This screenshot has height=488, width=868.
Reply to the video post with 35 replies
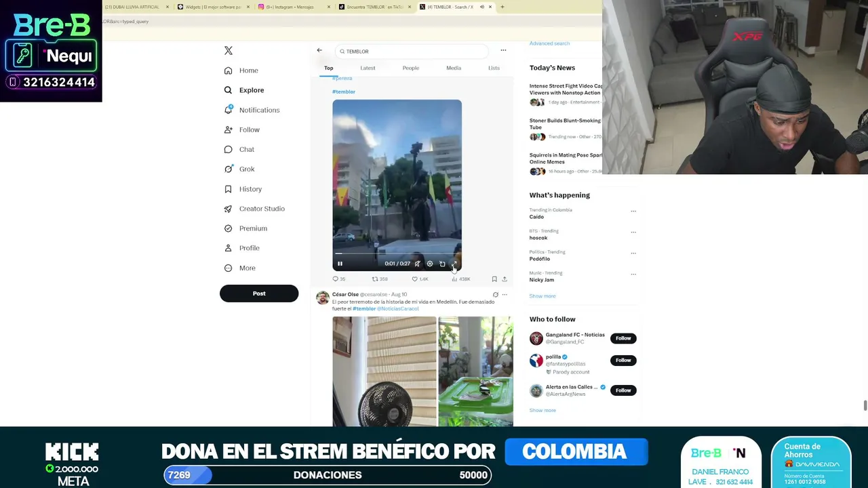point(338,279)
